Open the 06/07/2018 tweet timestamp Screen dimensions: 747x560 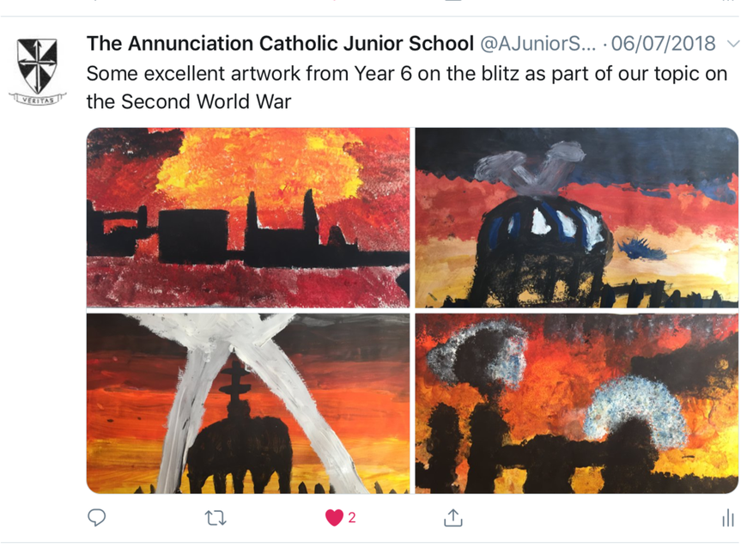tap(663, 44)
